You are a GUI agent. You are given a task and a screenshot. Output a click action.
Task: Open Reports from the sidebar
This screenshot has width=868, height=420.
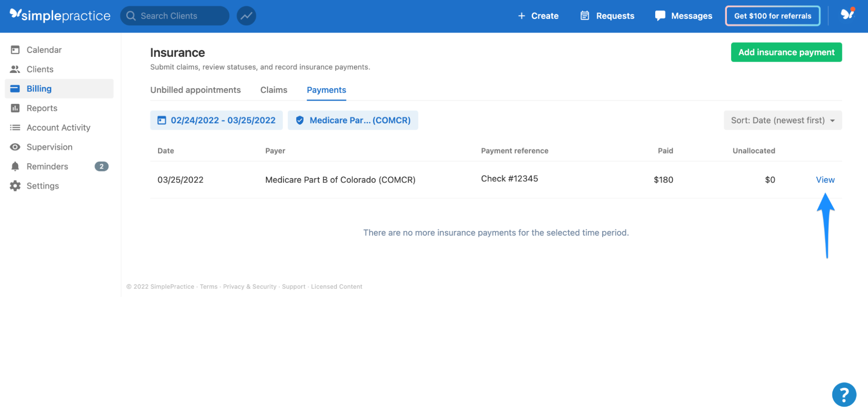click(x=43, y=108)
